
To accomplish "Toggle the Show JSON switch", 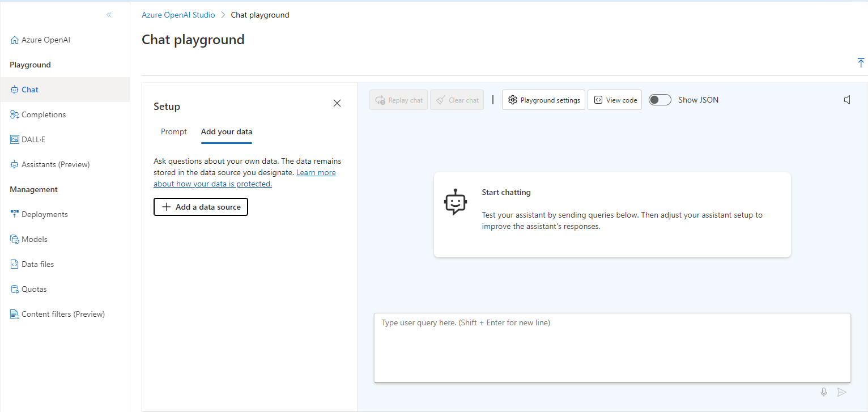I will [659, 100].
